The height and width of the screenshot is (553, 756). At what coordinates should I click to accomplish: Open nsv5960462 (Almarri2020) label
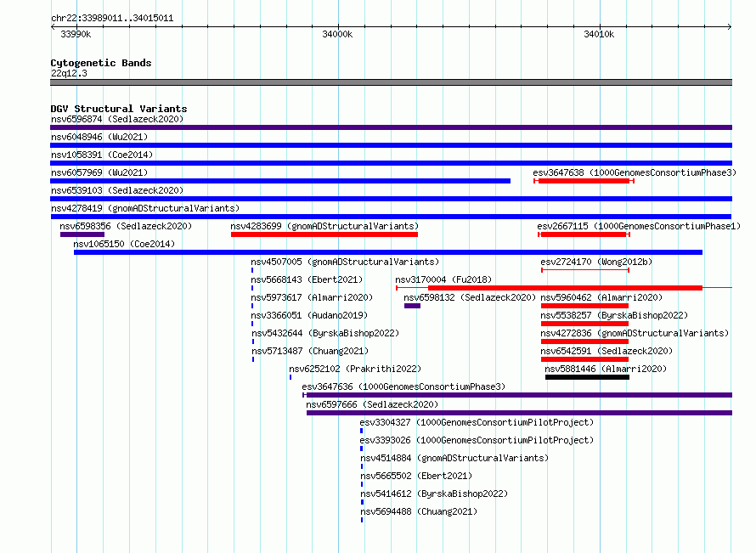601,297
